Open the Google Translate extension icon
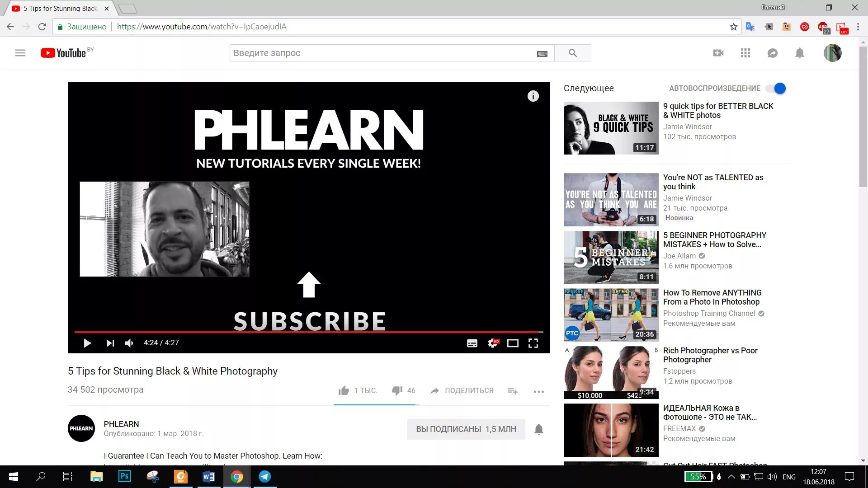868x488 pixels. (750, 27)
